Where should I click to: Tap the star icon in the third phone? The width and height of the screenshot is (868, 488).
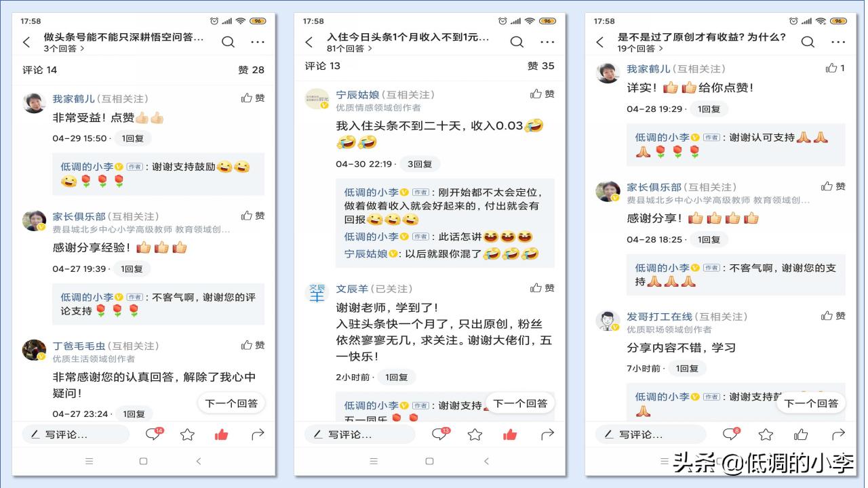pos(766,434)
